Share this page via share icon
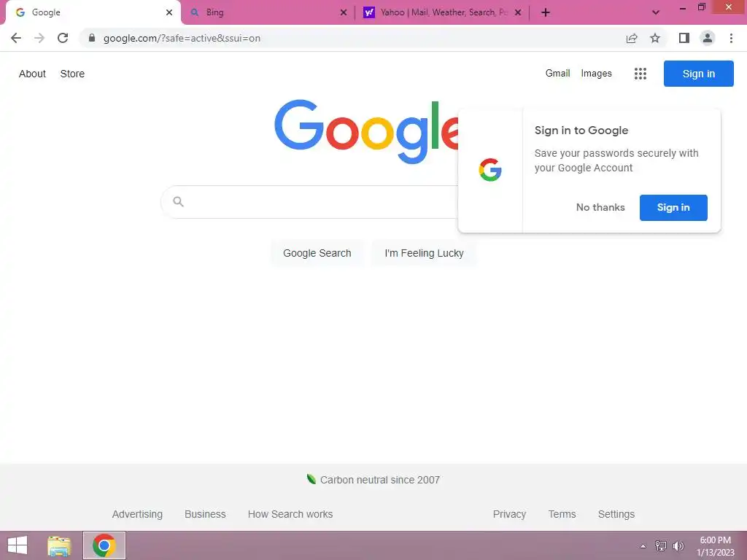Image resolution: width=747 pixels, height=560 pixels. (632, 38)
